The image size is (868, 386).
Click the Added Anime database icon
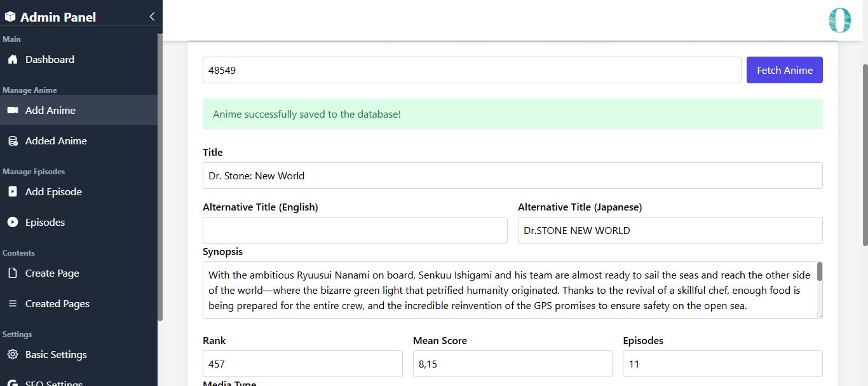click(13, 141)
